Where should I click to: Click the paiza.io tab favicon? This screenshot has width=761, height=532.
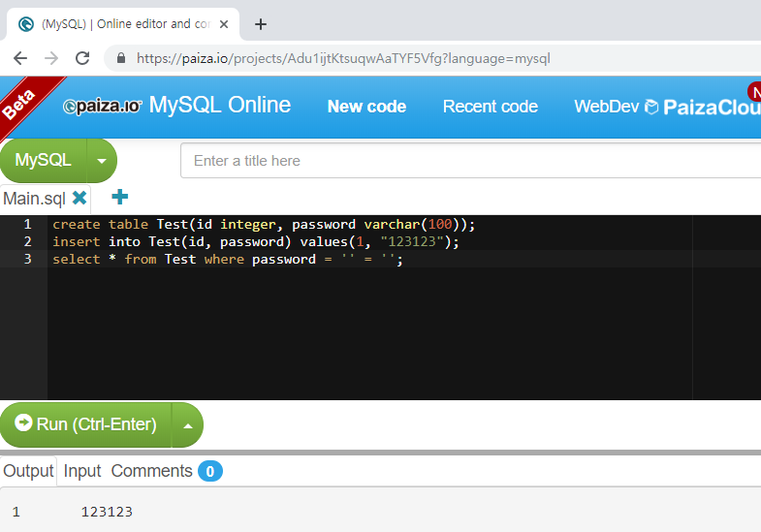coord(26,24)
